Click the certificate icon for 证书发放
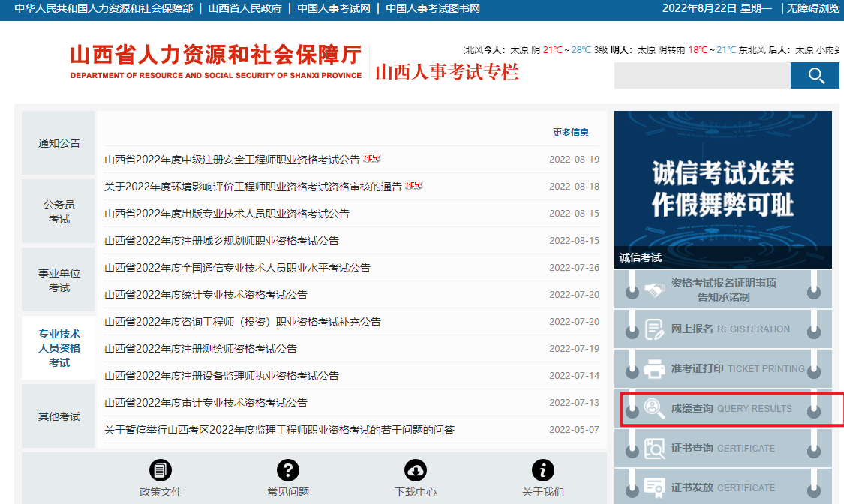 [654, 487]
